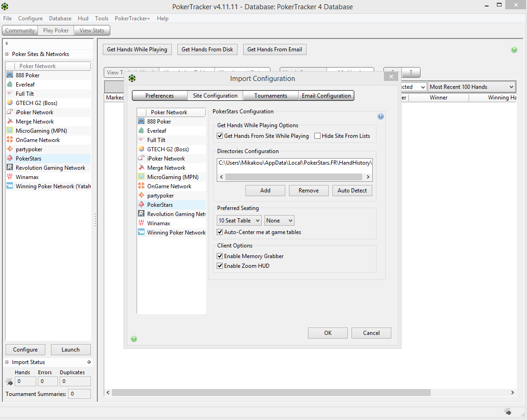Toggle Auto-Center me at game tables

click(220, 232)
